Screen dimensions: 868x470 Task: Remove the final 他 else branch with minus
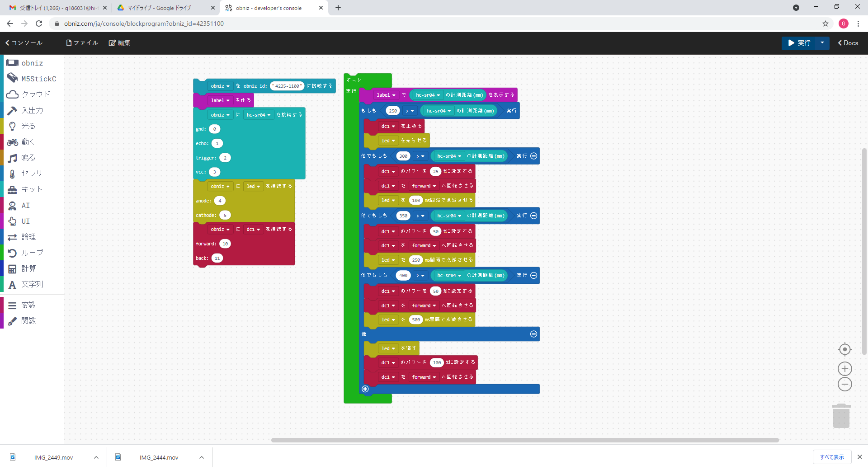[x=533, y=334]
